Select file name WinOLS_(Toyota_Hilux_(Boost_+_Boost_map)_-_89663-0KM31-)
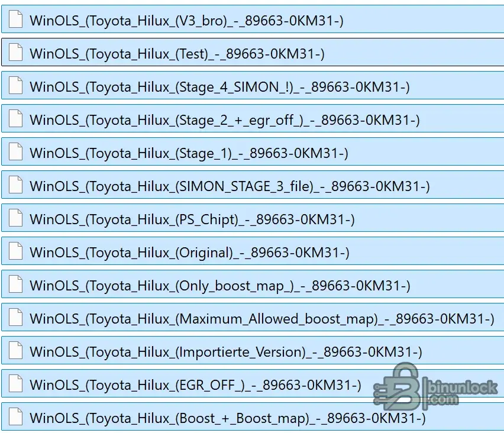This screenshot has width=504, height=433. tap(228, 418)
